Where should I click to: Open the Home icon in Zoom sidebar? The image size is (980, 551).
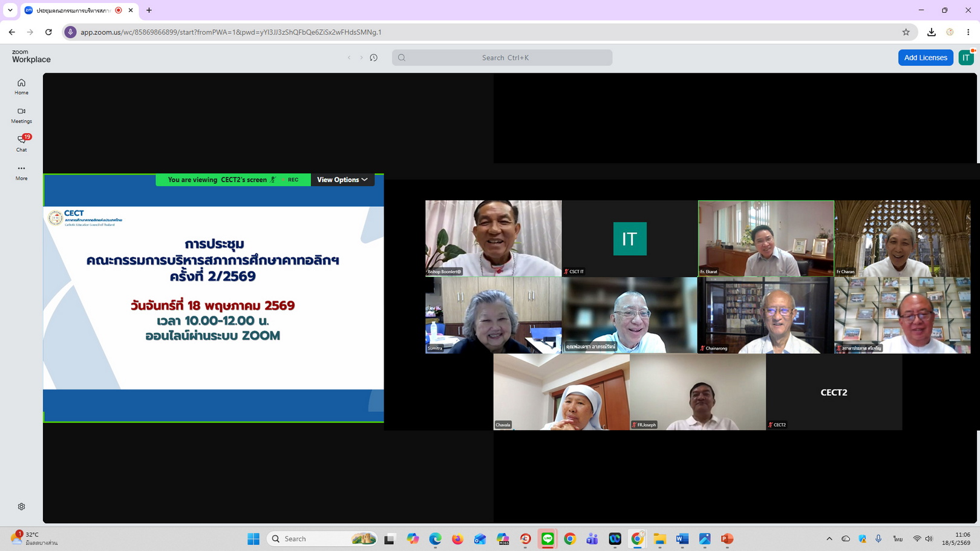[21, 86]
